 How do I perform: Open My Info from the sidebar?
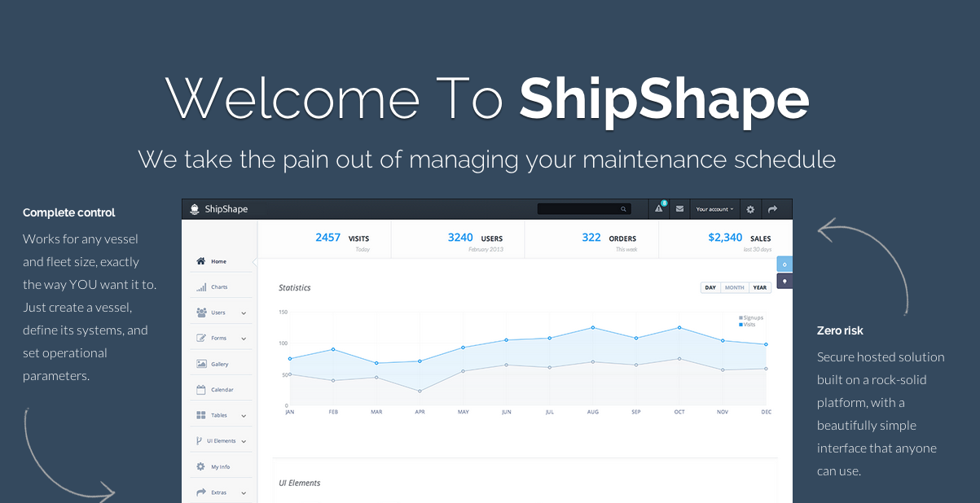click(x=220, y=467)
